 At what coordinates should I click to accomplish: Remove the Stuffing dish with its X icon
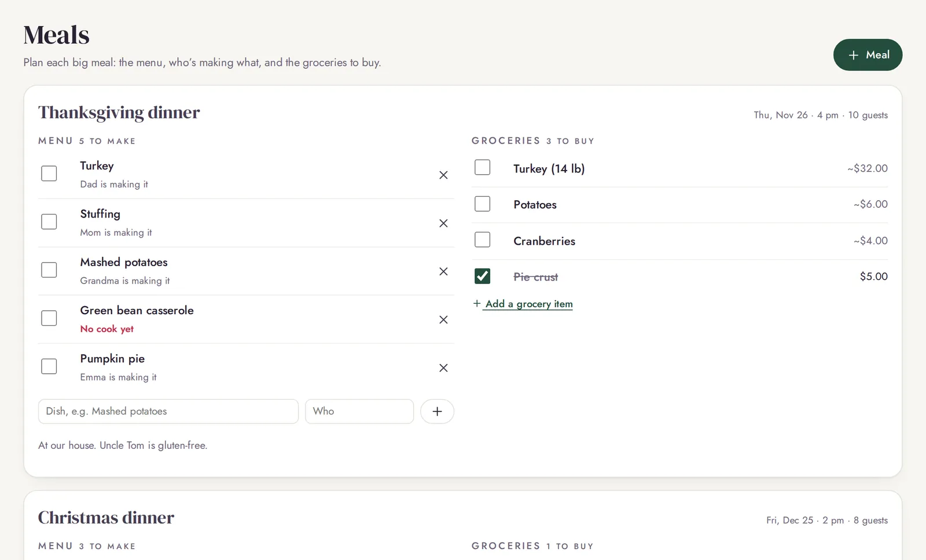[x=443, y=223]
